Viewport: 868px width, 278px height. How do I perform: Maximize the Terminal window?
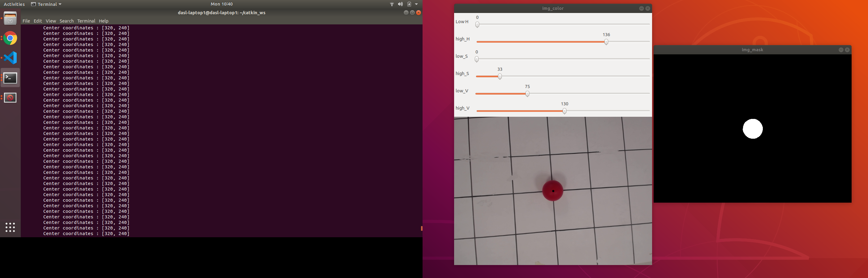coord(412,12)
